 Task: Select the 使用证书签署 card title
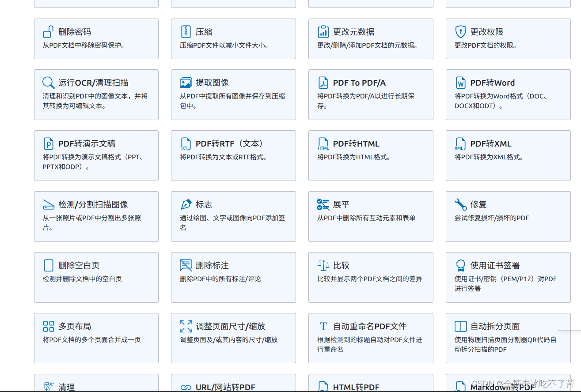(495, 265)
